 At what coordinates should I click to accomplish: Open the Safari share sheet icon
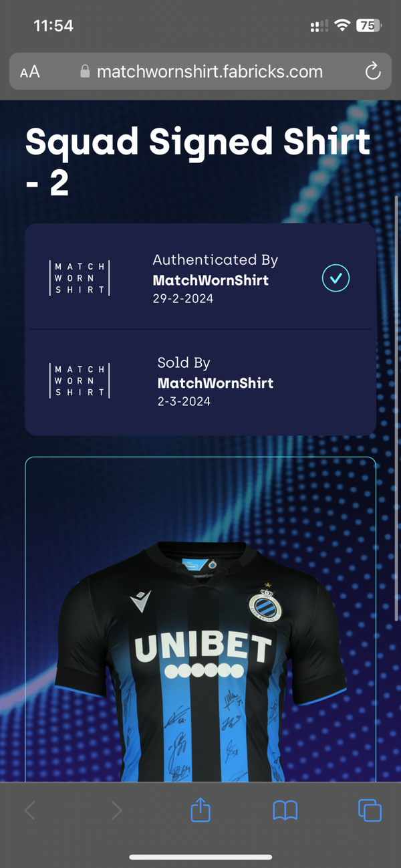click(200, 810)
